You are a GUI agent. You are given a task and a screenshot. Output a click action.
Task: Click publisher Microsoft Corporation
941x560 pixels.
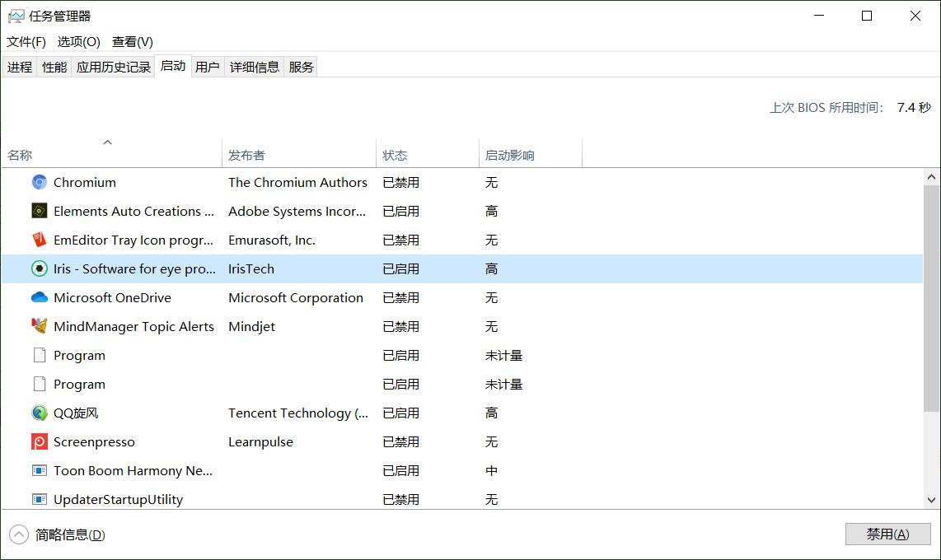point(296,297)
